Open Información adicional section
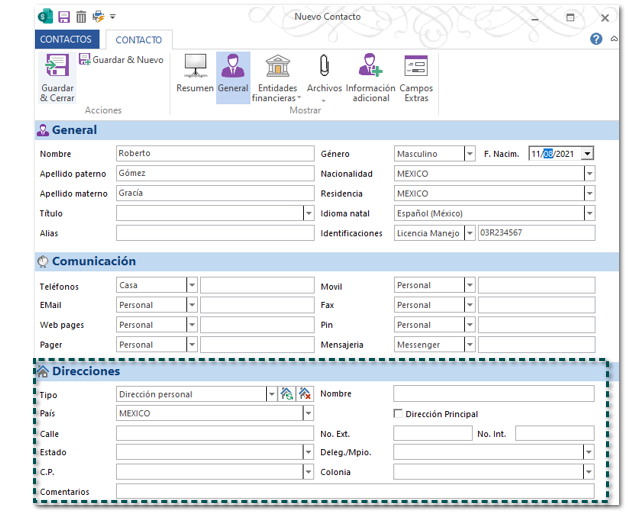This screenshot has width=628, height=516. click(x=370, y=70)
